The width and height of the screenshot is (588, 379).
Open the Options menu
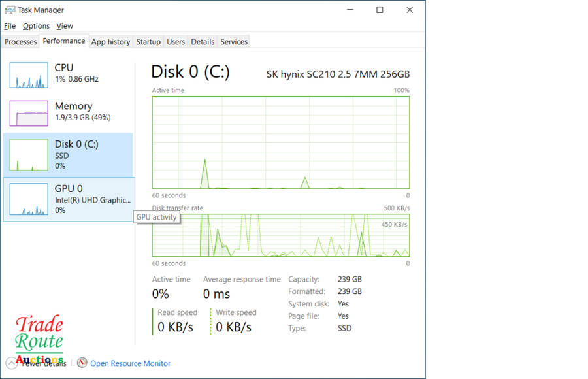pyautogui.click(x=36, y=26)
